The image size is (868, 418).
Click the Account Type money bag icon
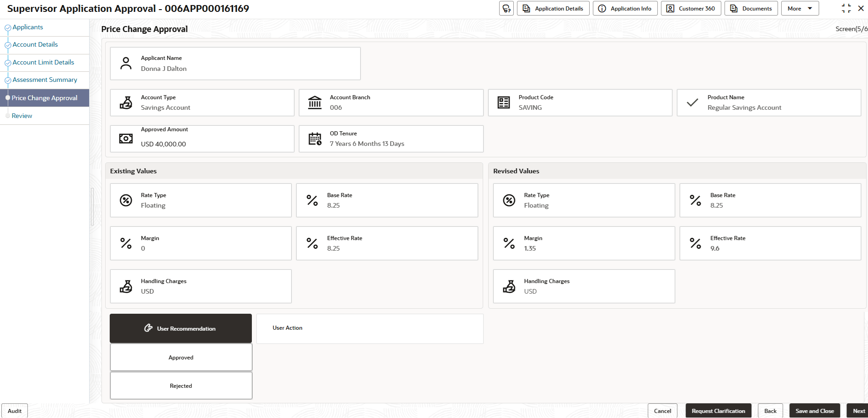126,102
